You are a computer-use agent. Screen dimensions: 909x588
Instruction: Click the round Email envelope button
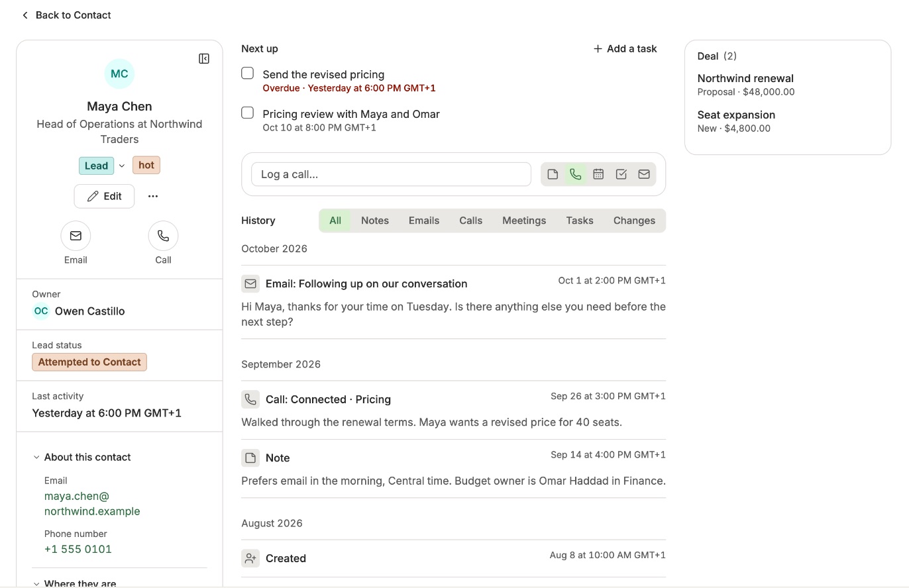pyautogui.click(x=76, y=236)
